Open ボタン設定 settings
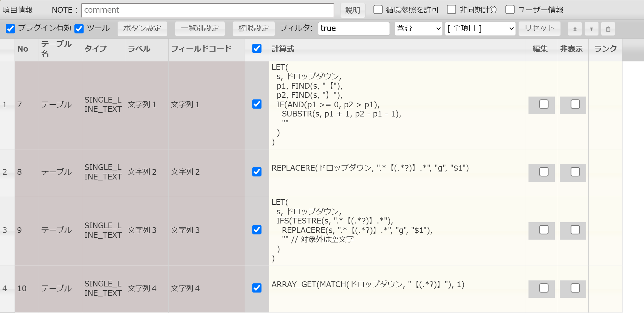Image resolution: width=644 pixels, height=320 pixels. [x=142, y=28]
